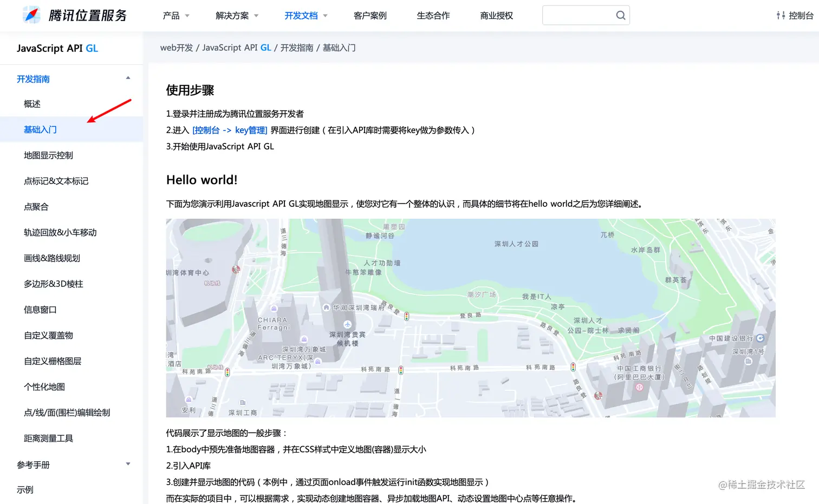Select 概述 in the sidebar
819x504 pixels.
tap(32, 104)
